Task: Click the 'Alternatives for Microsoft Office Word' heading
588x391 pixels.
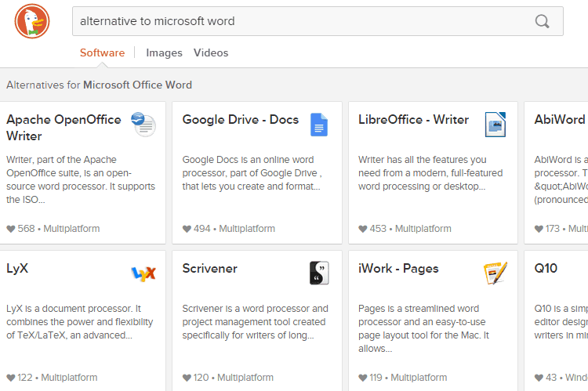Action: point(99,85)
